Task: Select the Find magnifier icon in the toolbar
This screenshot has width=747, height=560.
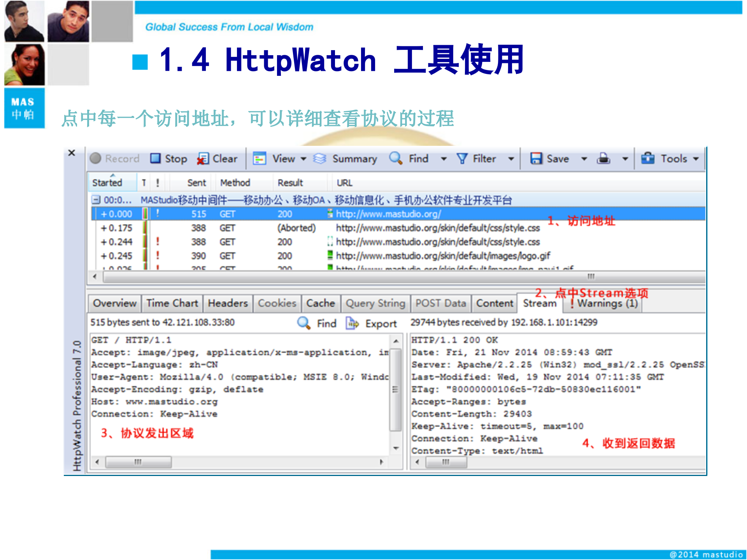Action: tap(396, 158)
